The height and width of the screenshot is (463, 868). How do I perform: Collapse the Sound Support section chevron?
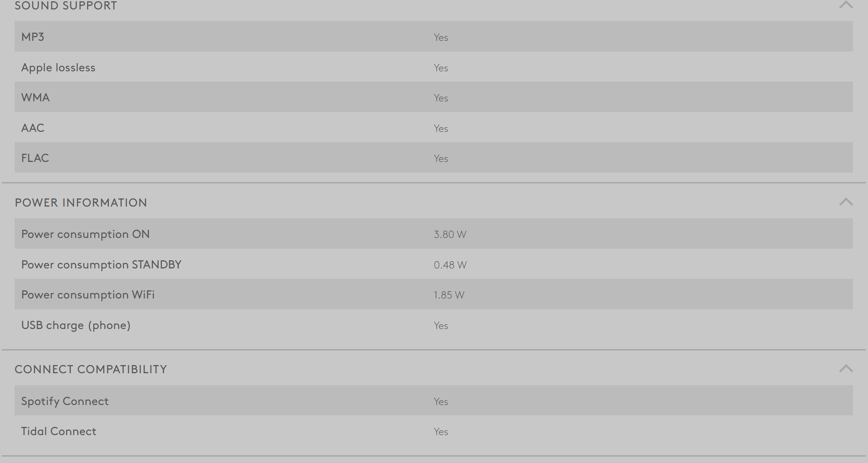point(846,5)
